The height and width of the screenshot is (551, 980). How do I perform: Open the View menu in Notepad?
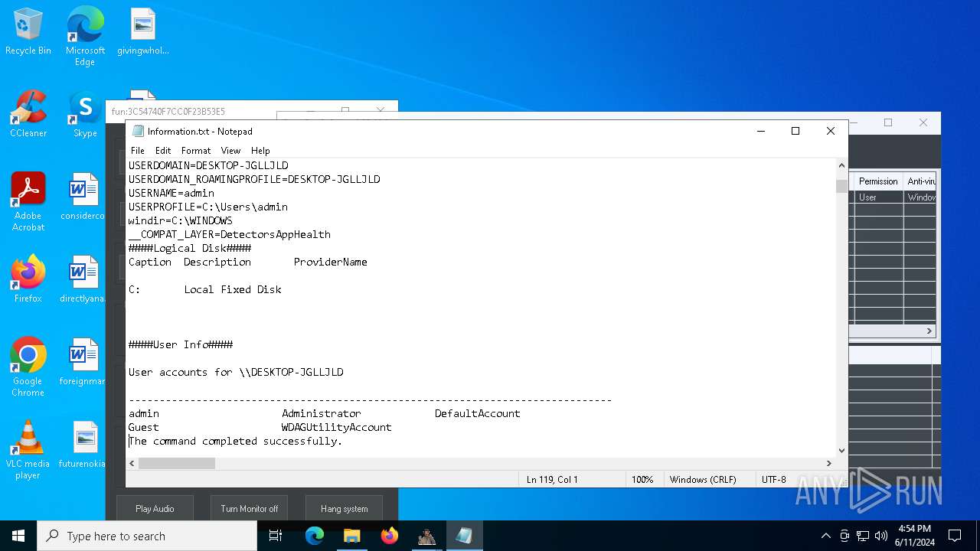[x=230, y=151]
